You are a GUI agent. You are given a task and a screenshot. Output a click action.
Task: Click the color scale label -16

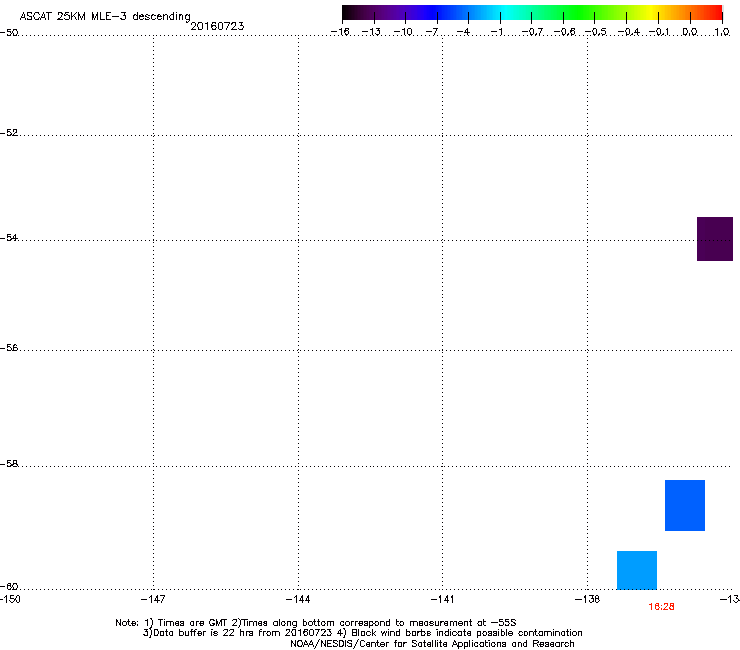340,32
